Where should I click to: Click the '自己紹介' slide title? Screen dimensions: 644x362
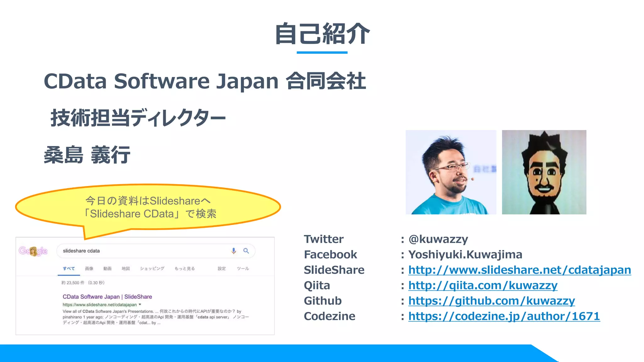coord(322,34)
